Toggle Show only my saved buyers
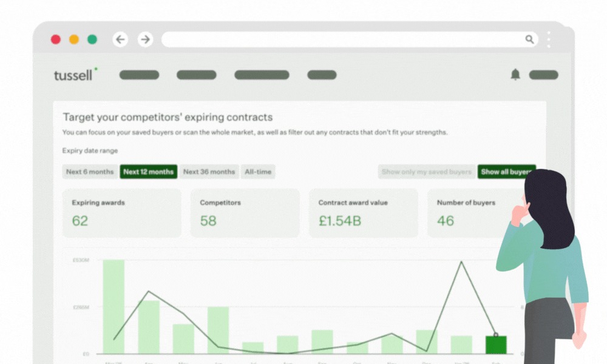This screenshot has width=607, height=364. click(x=426, y=172)
